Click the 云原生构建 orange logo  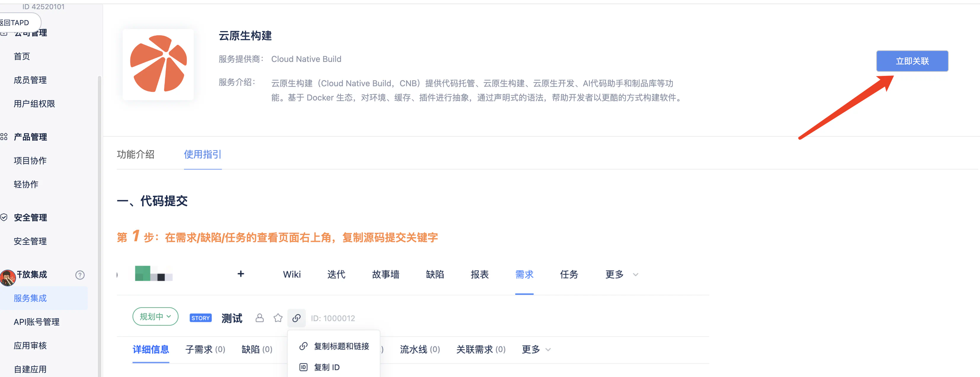(158, 64)
